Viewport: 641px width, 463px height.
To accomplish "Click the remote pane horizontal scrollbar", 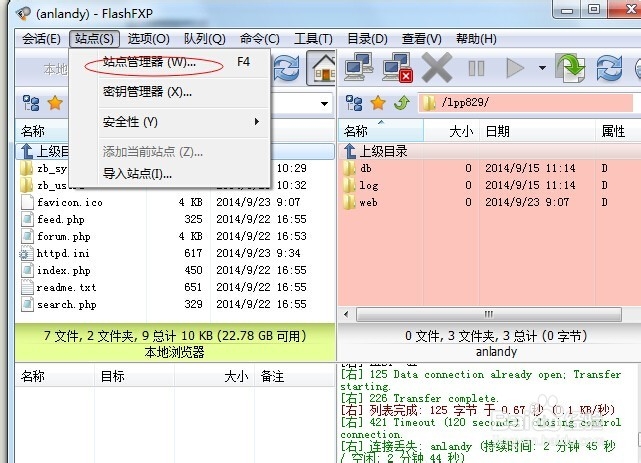I will (489, 314).
